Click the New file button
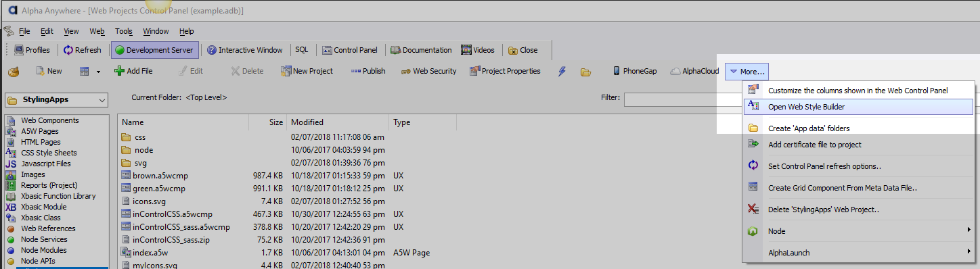 (49, 71)
